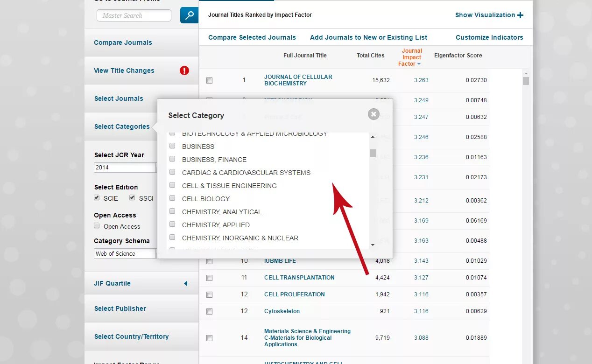
Task: Click the Compare Selected Journals link
Action: pyautogui.click(x=252, y=37)
